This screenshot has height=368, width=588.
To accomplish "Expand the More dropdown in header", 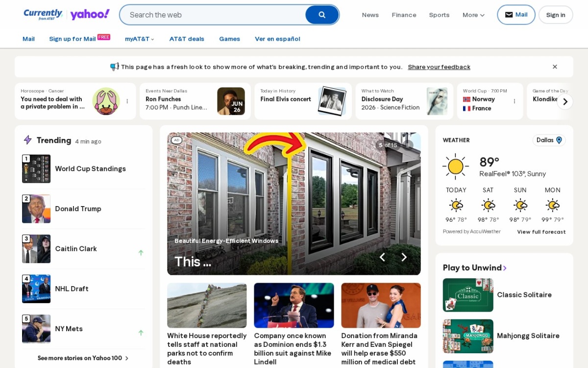I will point(473,15).
